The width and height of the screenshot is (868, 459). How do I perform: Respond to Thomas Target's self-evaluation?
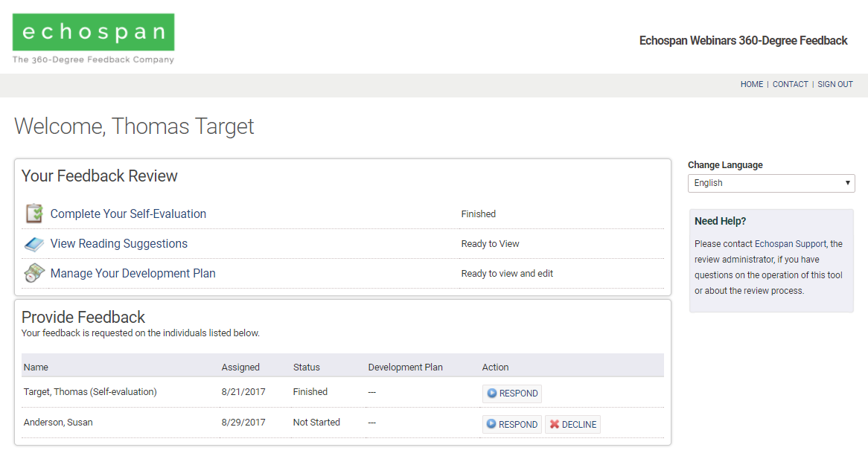pos(512,394)
